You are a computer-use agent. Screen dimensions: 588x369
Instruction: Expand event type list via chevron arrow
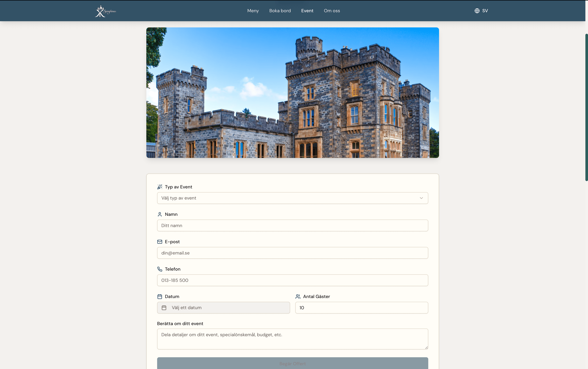tap(421, 198)
